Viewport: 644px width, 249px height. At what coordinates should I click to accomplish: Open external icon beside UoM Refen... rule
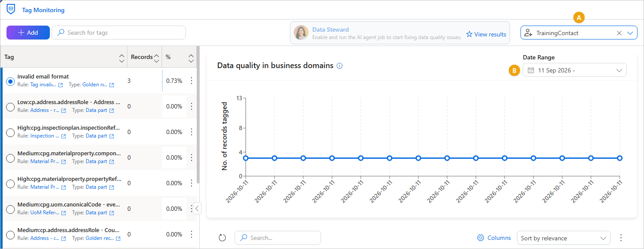[64, 213]
